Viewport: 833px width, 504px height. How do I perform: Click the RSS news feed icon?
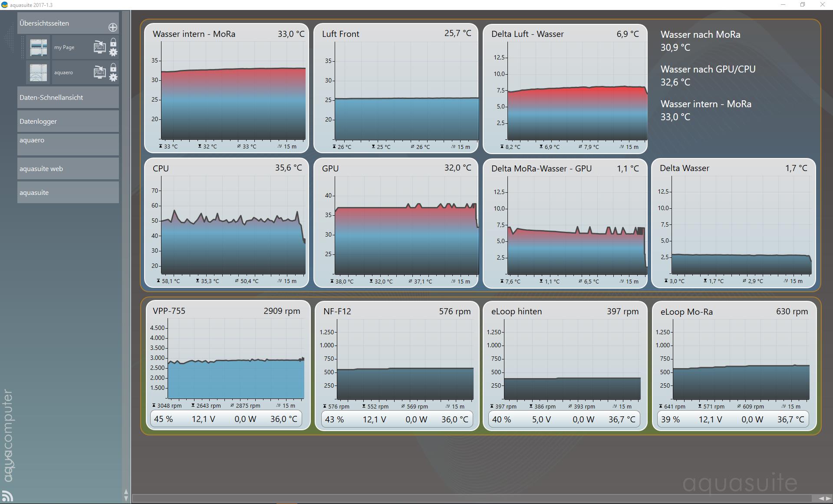(7, 496)
